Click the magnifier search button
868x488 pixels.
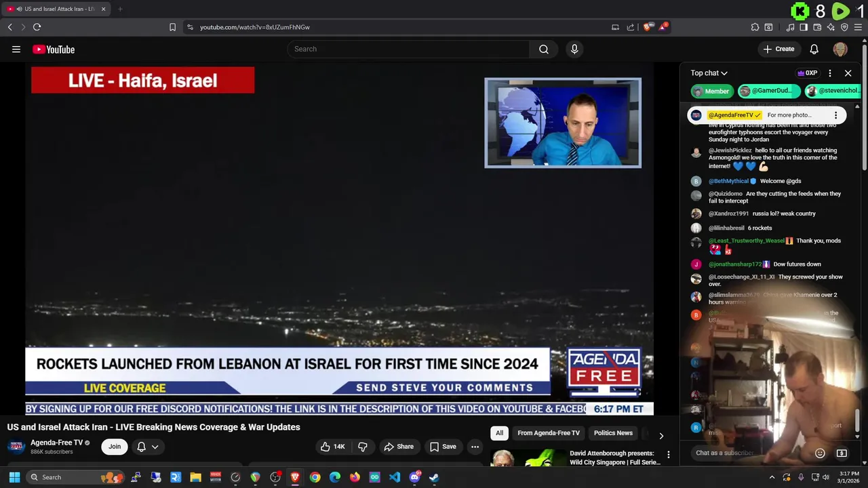pos(544,49)
